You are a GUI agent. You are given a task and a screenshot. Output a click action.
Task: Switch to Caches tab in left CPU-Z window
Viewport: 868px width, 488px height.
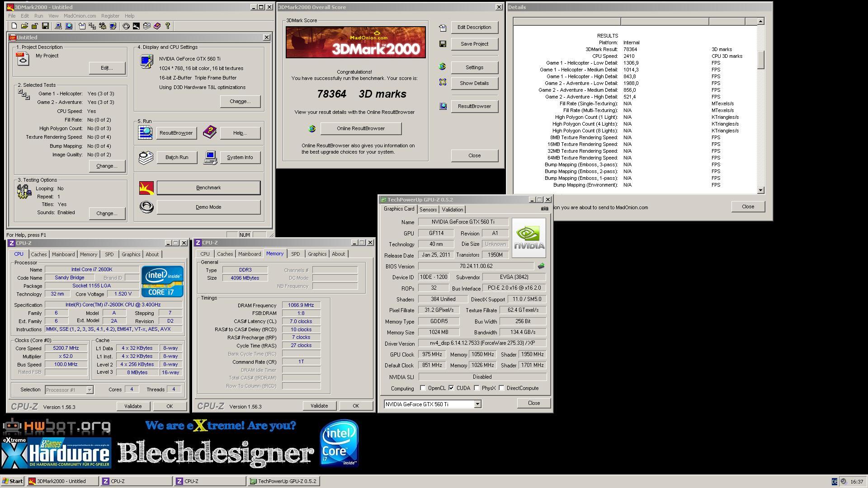tap(39, 254)
